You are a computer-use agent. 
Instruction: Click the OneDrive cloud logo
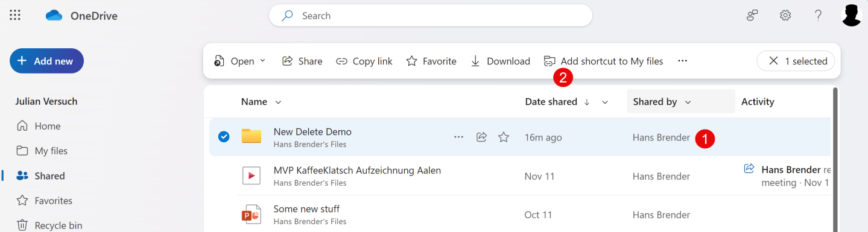click(x=54, y=16)
